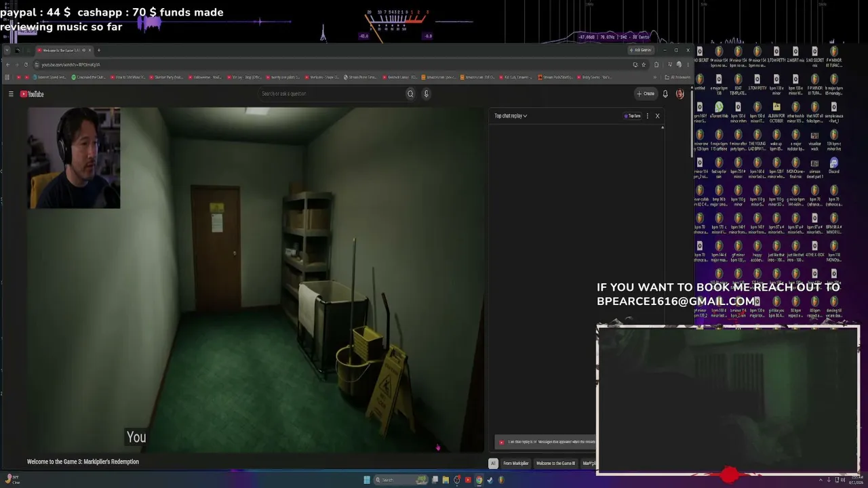Reload the YouTube page in Chrome
The image size is (868, 488).
coord(26,64)
